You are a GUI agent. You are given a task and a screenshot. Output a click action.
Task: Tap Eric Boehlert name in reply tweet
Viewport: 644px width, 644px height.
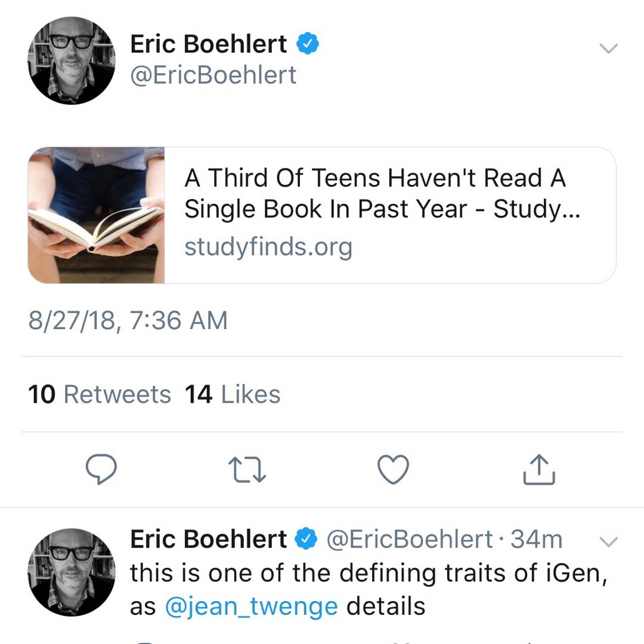pyautogui.click(x=209, y=540)
